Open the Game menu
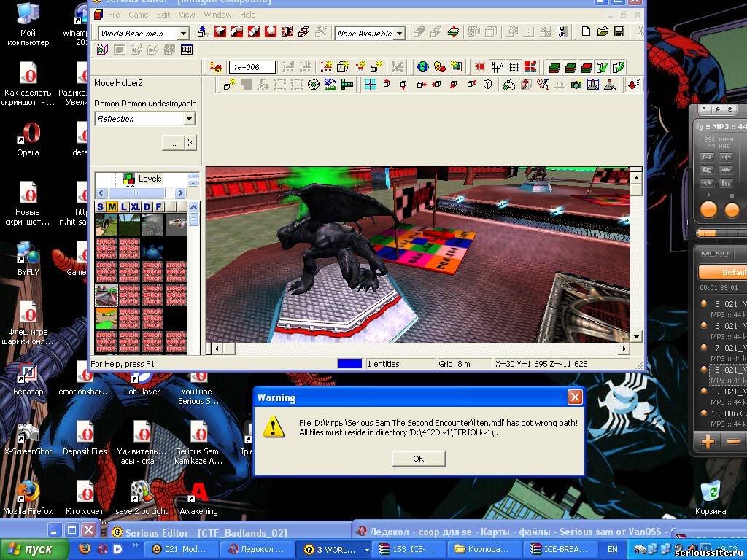 coord(138,15)
